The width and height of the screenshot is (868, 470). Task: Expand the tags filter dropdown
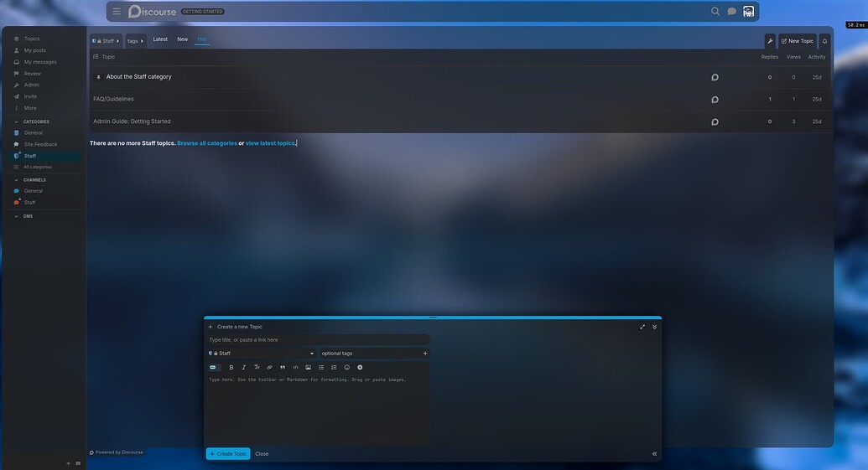[x=135, y=41]
